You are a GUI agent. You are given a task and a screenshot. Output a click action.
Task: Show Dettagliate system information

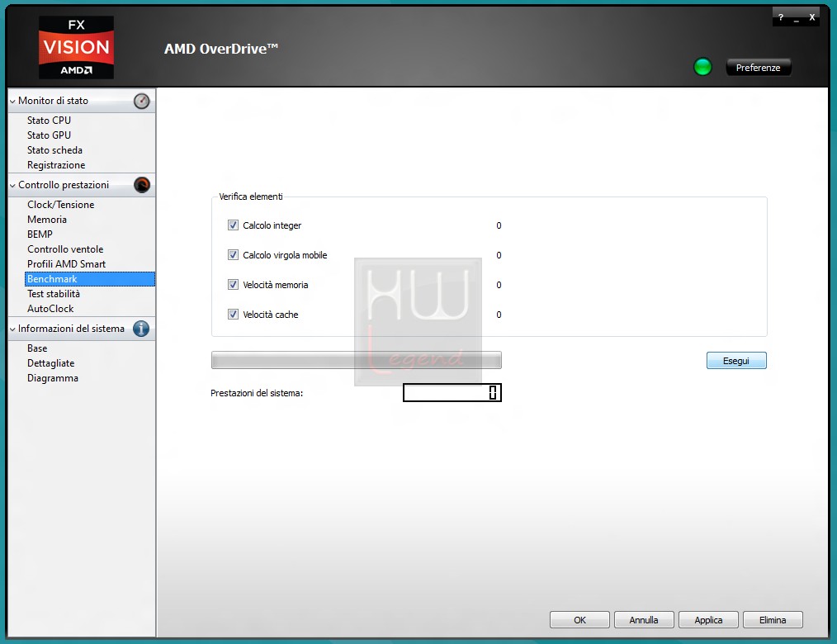[51, 363]
